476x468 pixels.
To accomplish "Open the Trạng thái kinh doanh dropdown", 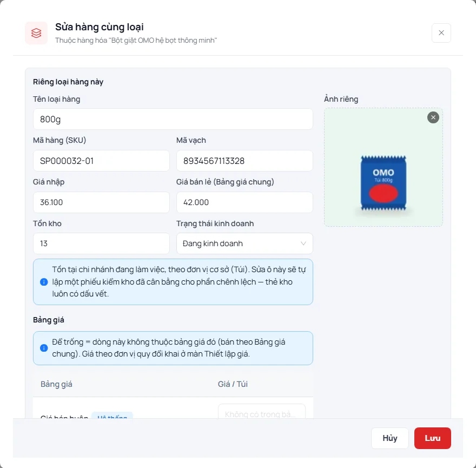I will (244, 243).
